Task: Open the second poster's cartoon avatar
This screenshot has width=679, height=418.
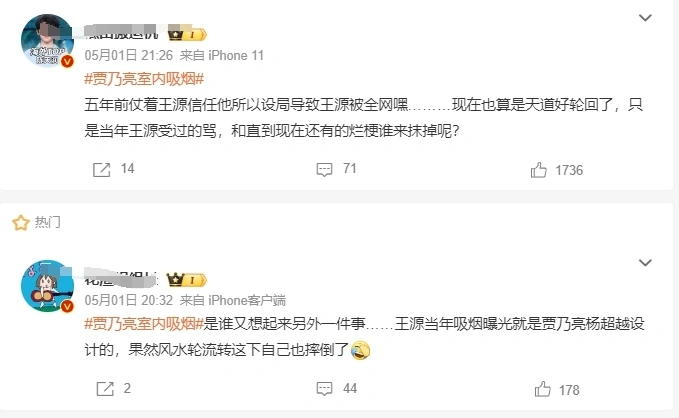Action: [47, 286]
